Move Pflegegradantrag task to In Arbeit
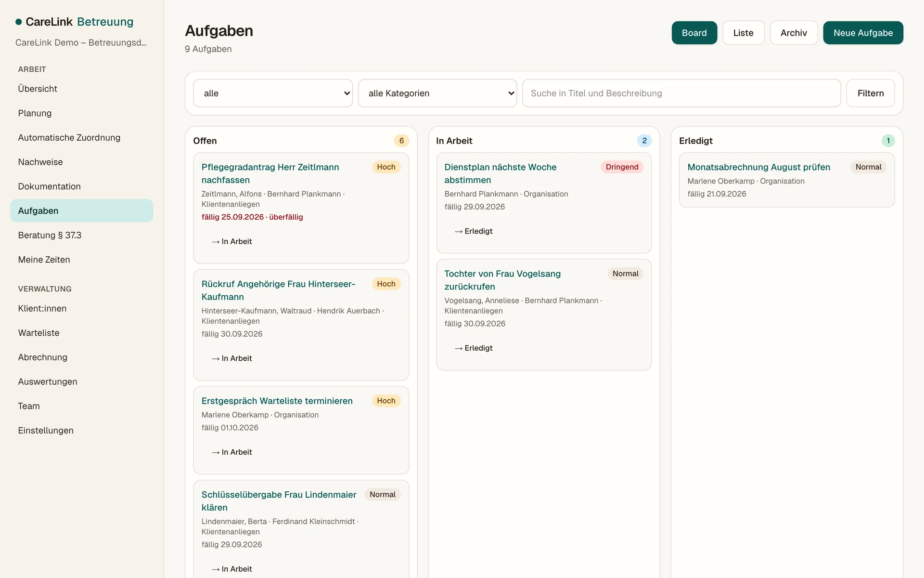Image resolution: width=924 pixels, height=578 pixels. pos(232,241)
